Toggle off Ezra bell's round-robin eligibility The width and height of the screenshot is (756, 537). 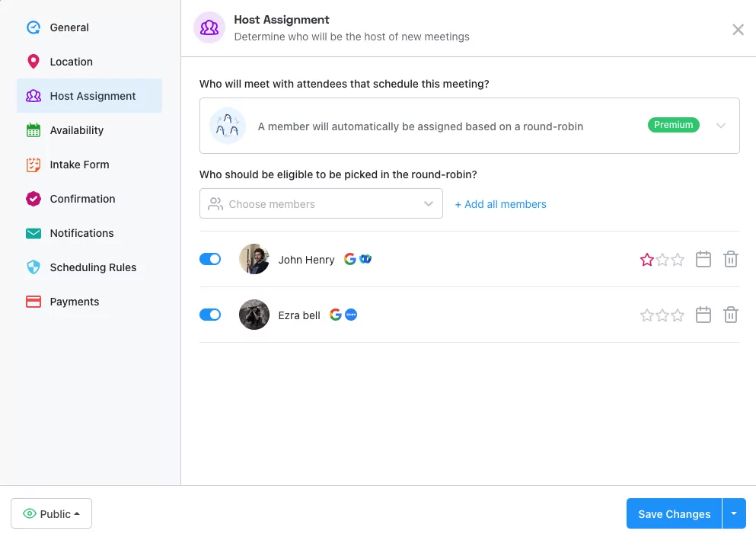point(210,315)
